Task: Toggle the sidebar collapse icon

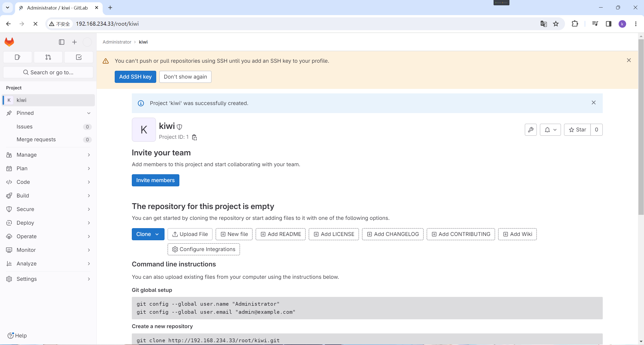Action: coord(62,42)
